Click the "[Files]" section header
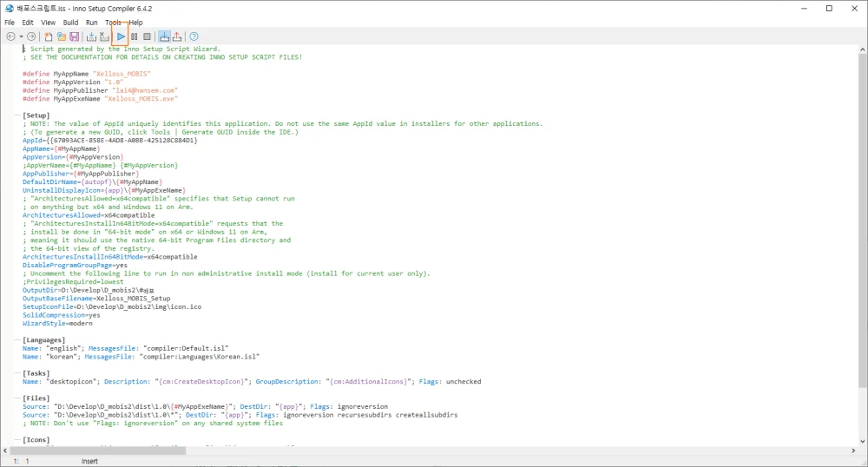The image size is (868, 467). (36, 398)
